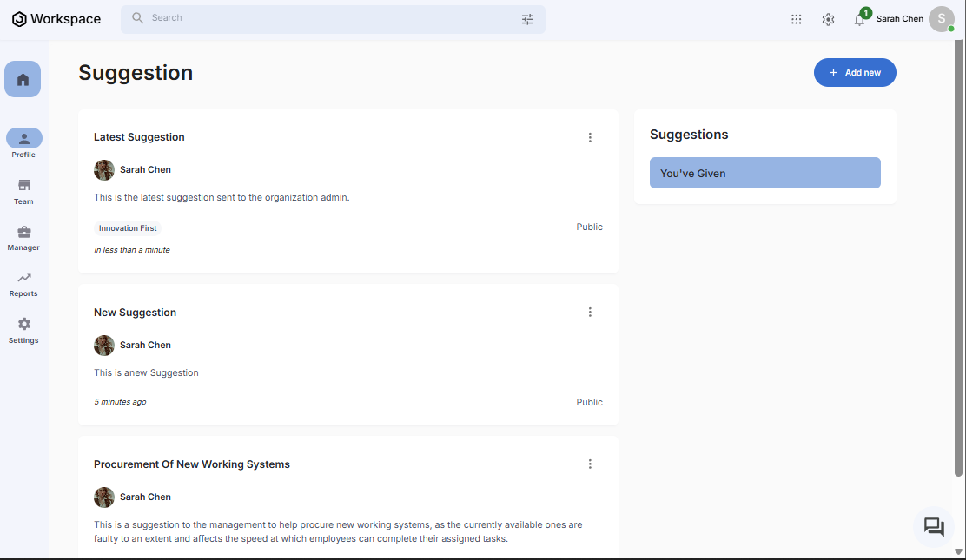Expand options menu for Latest Suggestion
The width and height of the screenshot is (966, 560).
[590, 137]
